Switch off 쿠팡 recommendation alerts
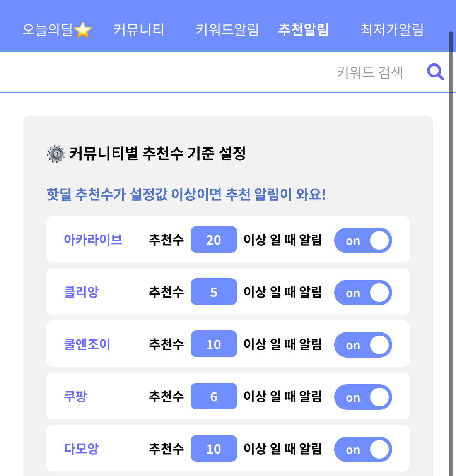 click(x=363, y=397)
